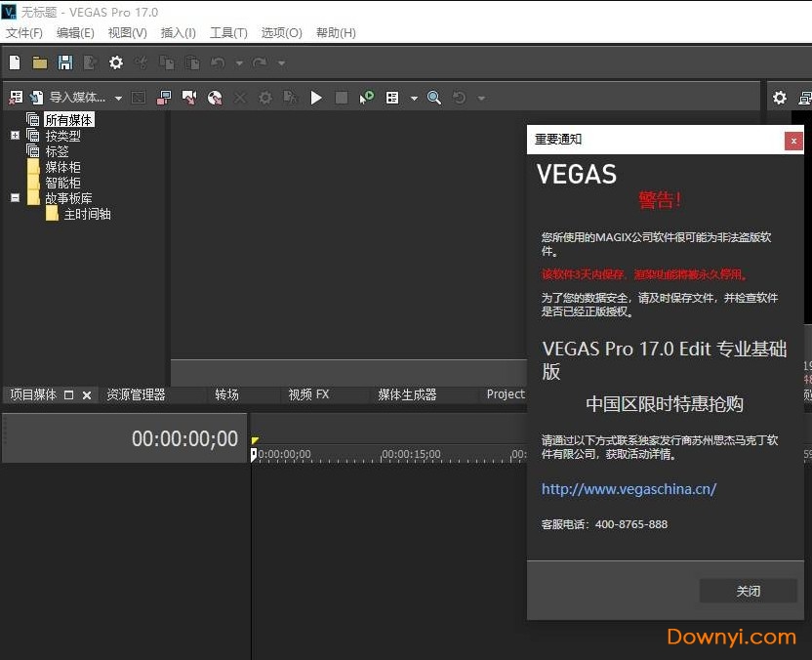Viewport: 812px width, 660px height.
Task: Create a new project via blank page icon
Action: 15,62
